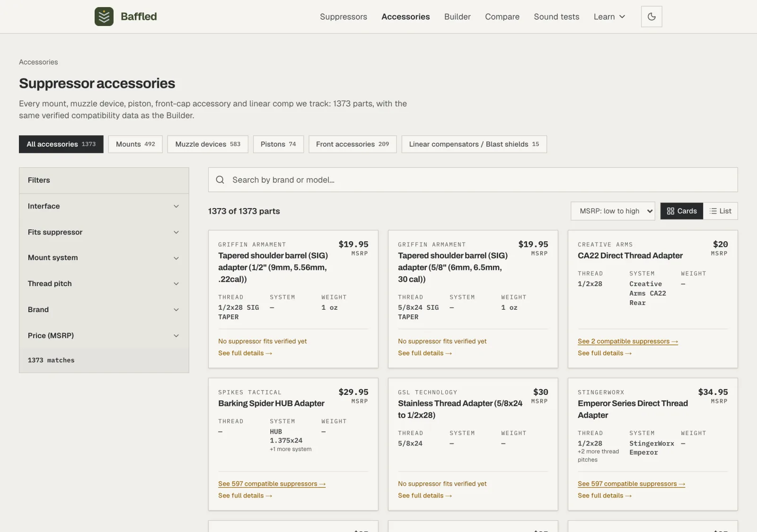Expand the Price (MSRP) filter
The width and height of the screenshot is (757, 532).
(x=104, y=335)
